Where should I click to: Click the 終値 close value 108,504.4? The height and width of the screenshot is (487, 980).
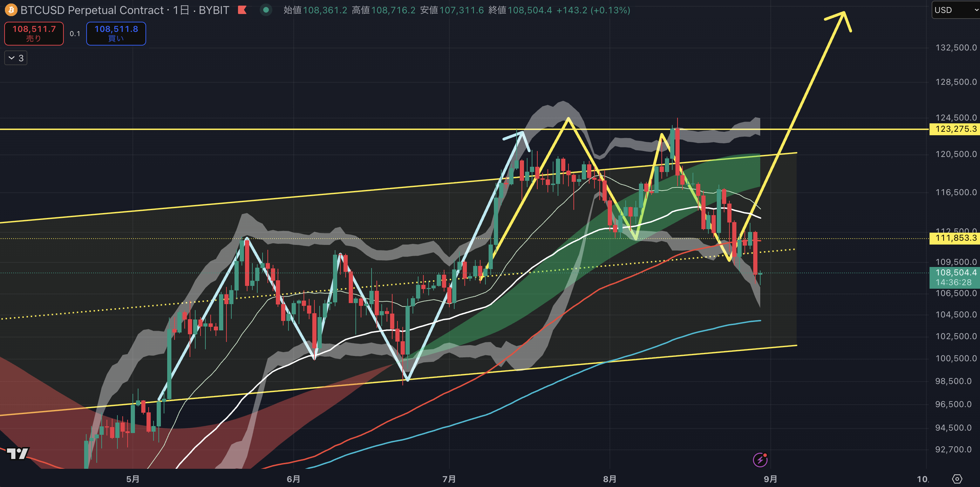(530, 10)
